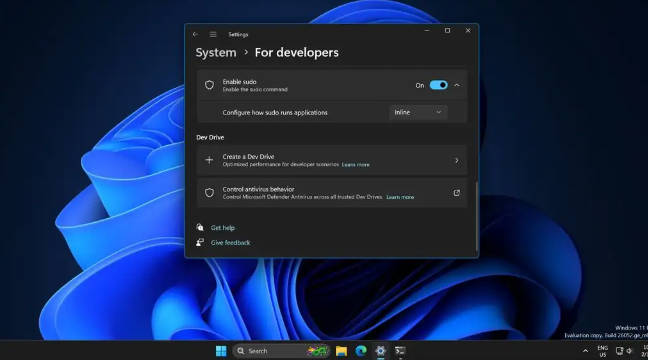The image size is (648, 360).
Task: Click the Get help headset icon
Action: [x=200, y=227]
